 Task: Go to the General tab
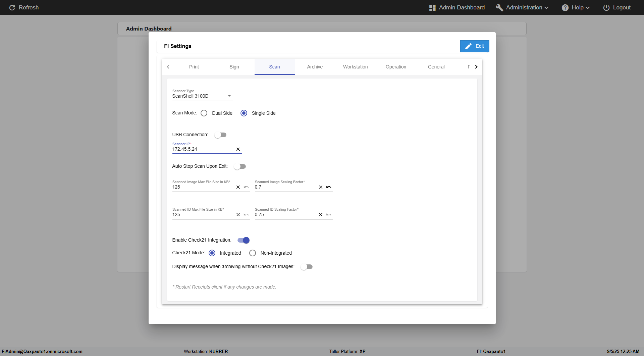(x=436, y=67)
